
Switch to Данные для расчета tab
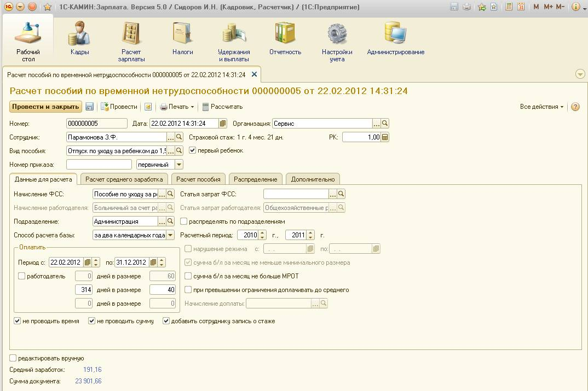43,179
